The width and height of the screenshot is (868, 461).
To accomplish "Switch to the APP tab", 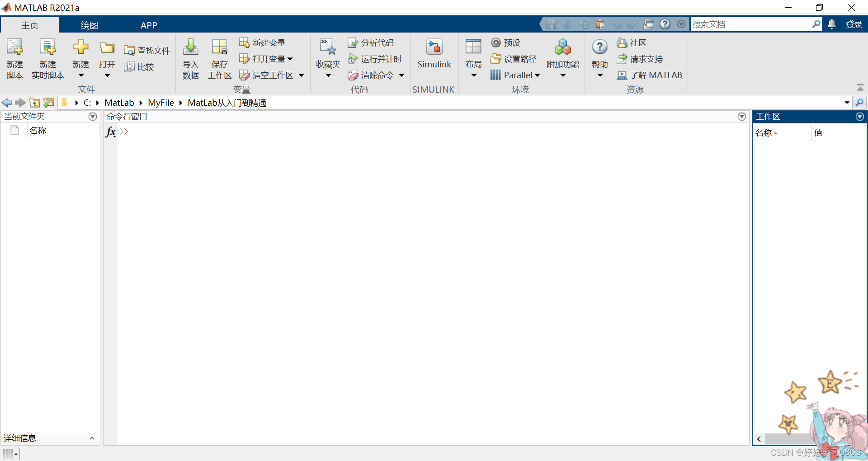I will point(149,25).
